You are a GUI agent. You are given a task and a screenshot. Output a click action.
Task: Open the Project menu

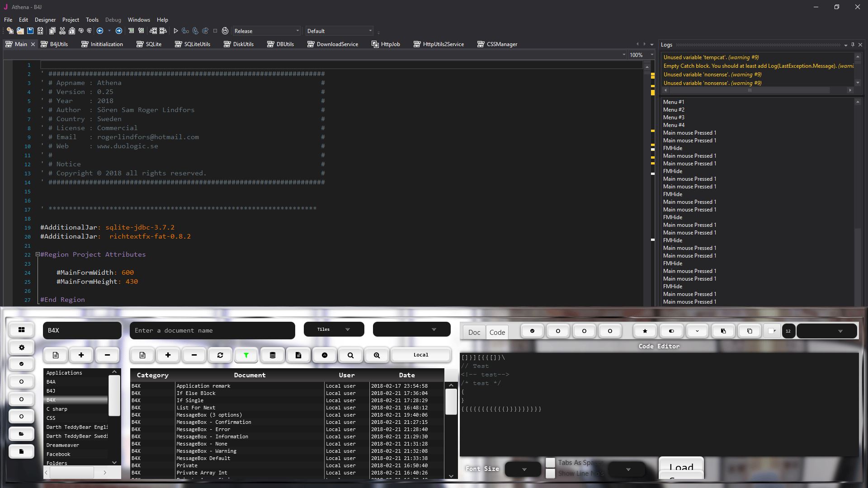[71, 20]
